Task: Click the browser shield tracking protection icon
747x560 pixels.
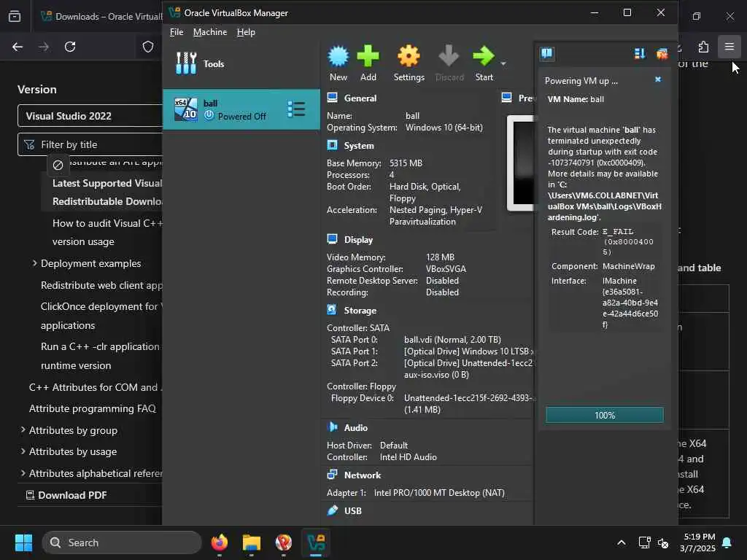Action: 148,47
